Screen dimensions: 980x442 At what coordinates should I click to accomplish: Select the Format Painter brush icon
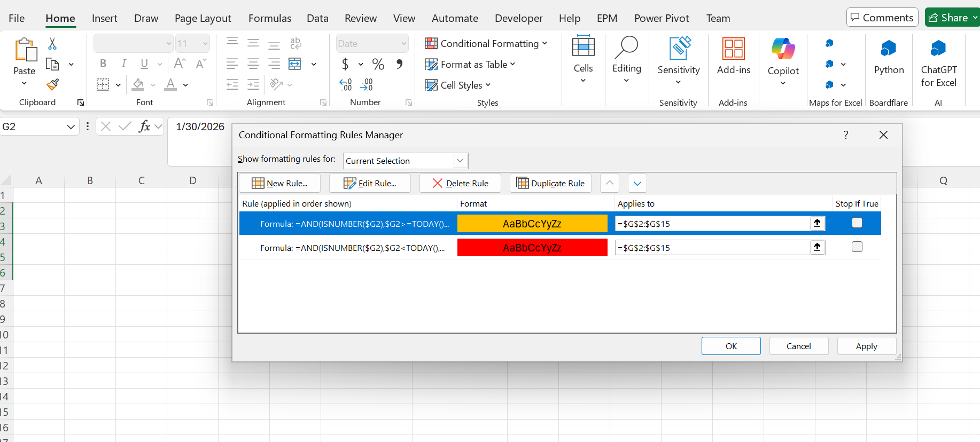tap(52, 84)
